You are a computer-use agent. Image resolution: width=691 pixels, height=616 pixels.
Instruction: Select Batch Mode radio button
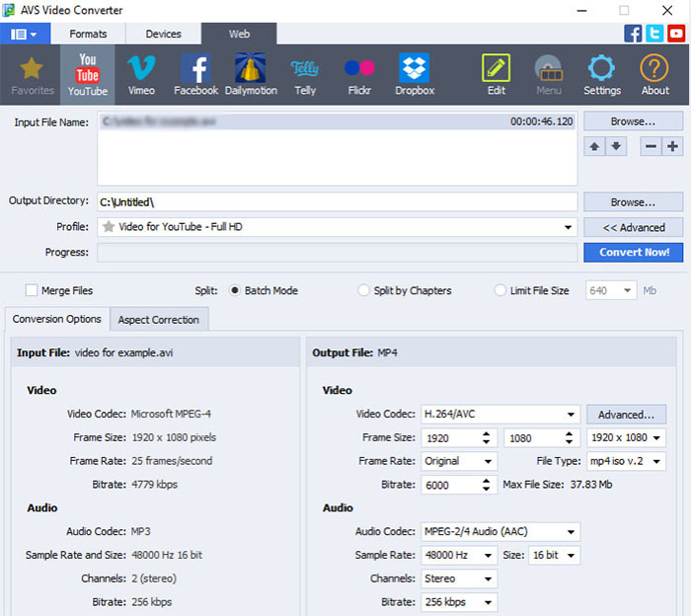(235, 290)
